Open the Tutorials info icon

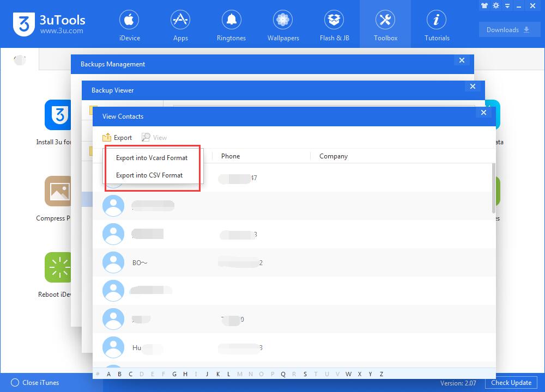point(437,20)
